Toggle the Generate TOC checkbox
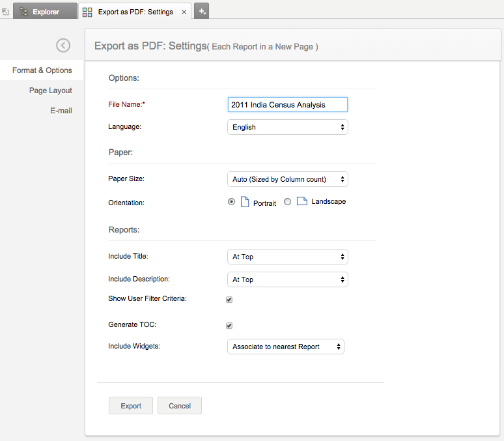This screenshot has height=441, width=504. click(x=229, y=326)
